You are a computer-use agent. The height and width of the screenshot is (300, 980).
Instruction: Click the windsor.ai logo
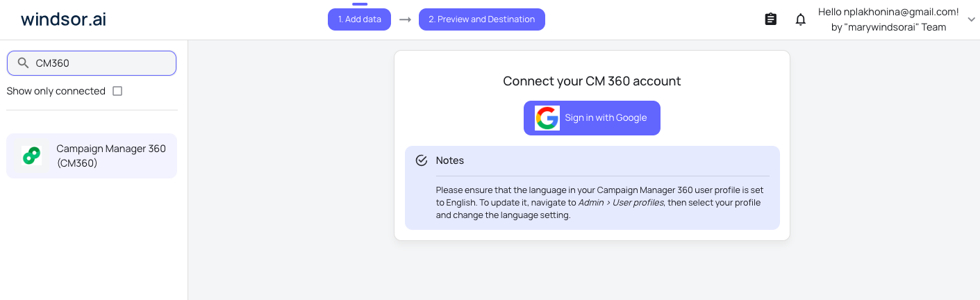(x=63, y=19)
